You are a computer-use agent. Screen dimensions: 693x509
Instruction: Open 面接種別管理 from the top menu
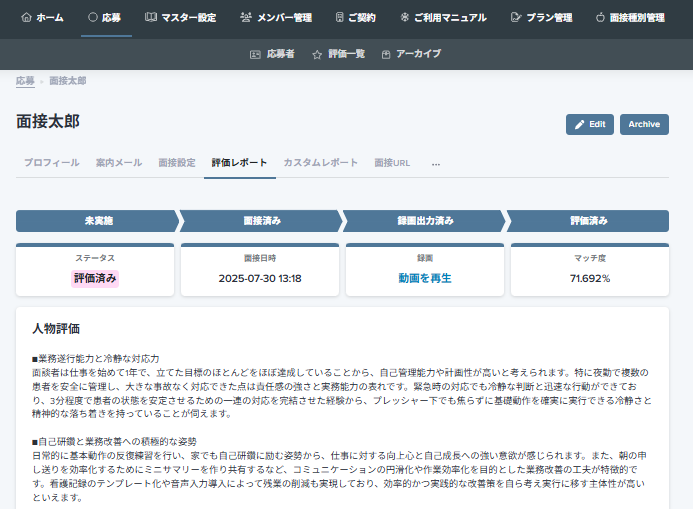631,18
